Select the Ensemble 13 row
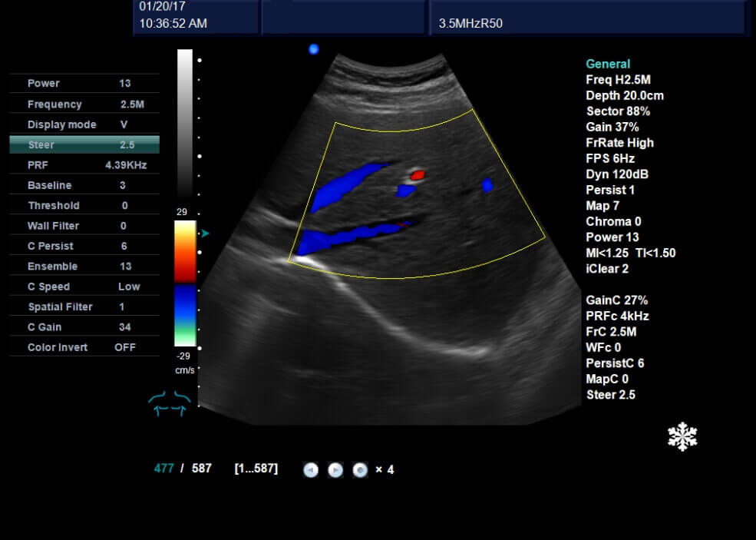Screen dimensions: 756x540 pyautogui.click(x=84, y=267)
